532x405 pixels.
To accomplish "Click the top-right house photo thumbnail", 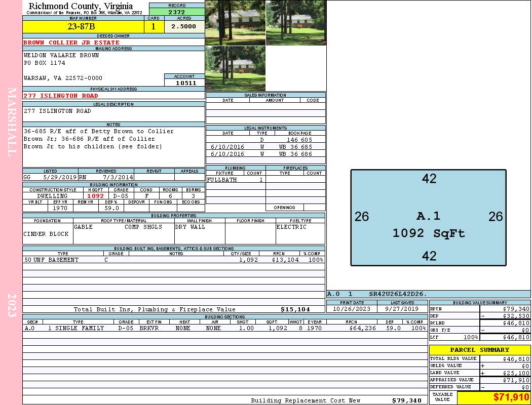I will (x=295, y=23).
